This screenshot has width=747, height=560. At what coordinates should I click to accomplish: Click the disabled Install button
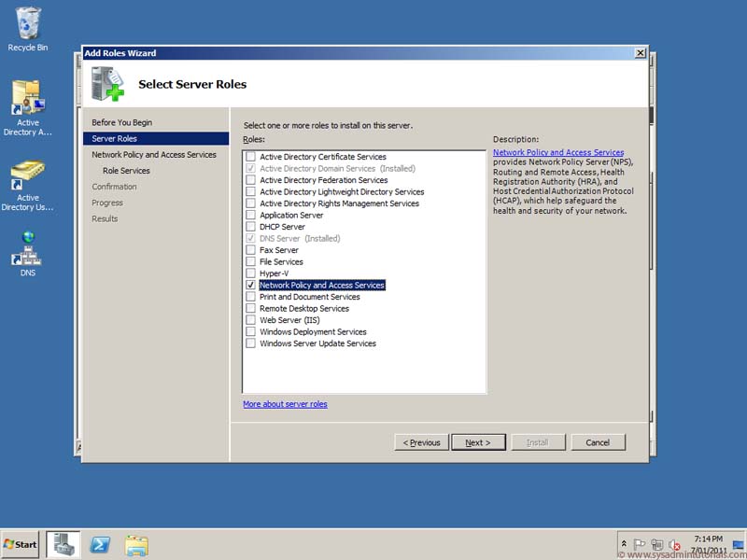(538, 442)
